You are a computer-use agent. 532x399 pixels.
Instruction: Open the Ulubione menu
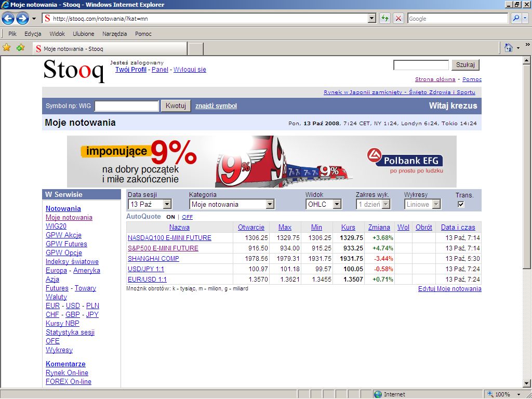coord(84,34)
